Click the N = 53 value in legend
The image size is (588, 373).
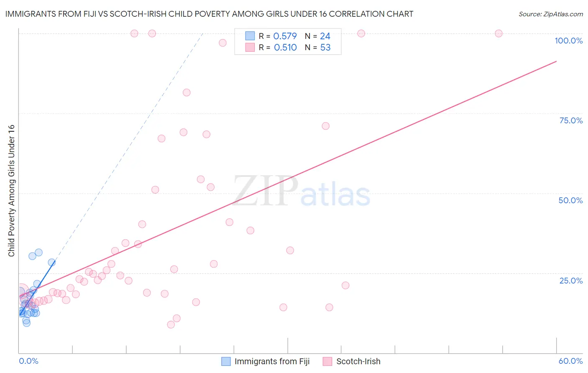(318, 47)
